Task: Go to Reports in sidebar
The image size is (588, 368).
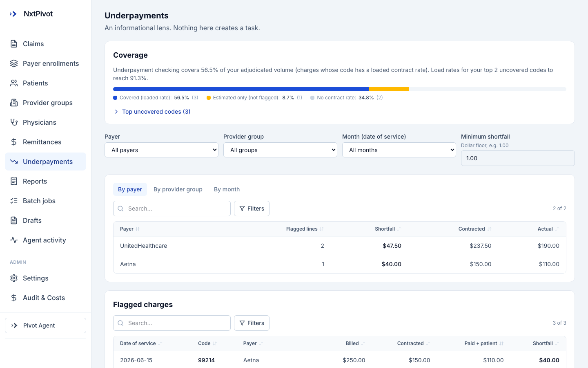Action: point(45,181)
